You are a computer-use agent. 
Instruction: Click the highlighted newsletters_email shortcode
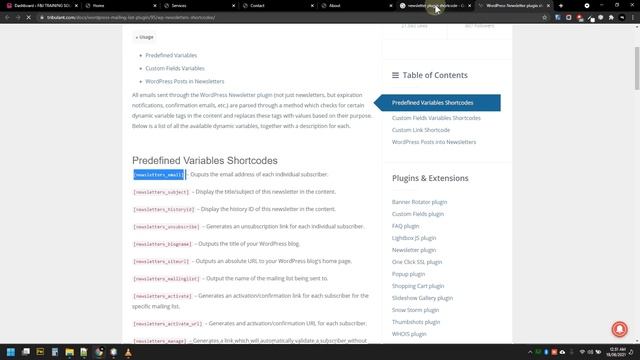tap(159, 175)
